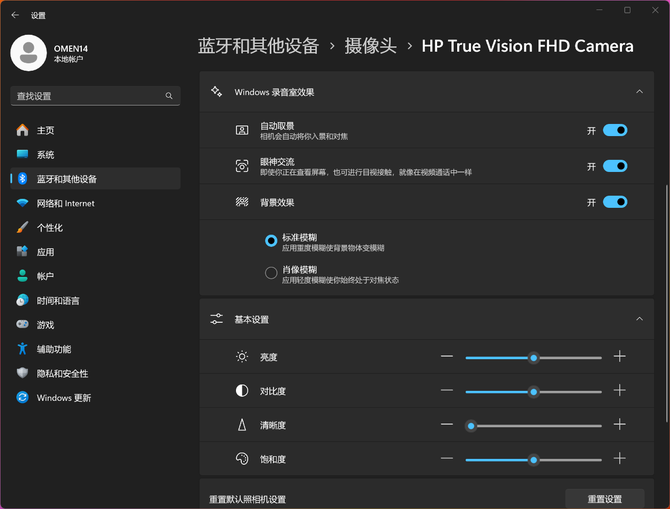This screenshot has width=670, height=509.
Task: Click the sliders icon beside 基本设置
Action: (x=217, y=319)
